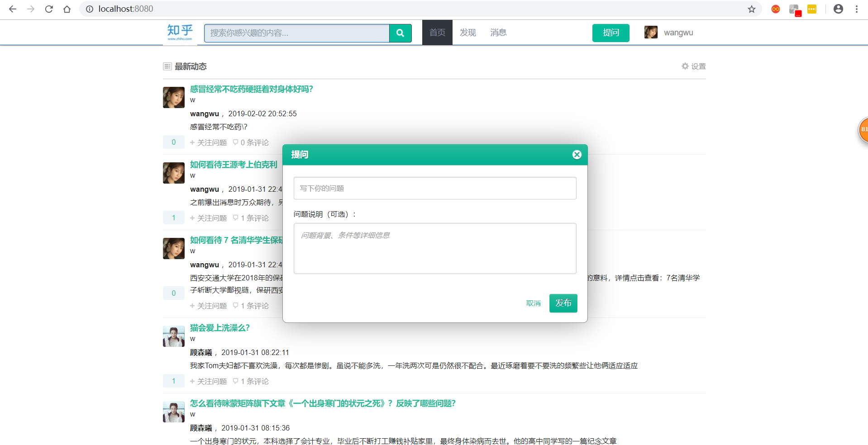Open the Chrome profile account icon

838,9
